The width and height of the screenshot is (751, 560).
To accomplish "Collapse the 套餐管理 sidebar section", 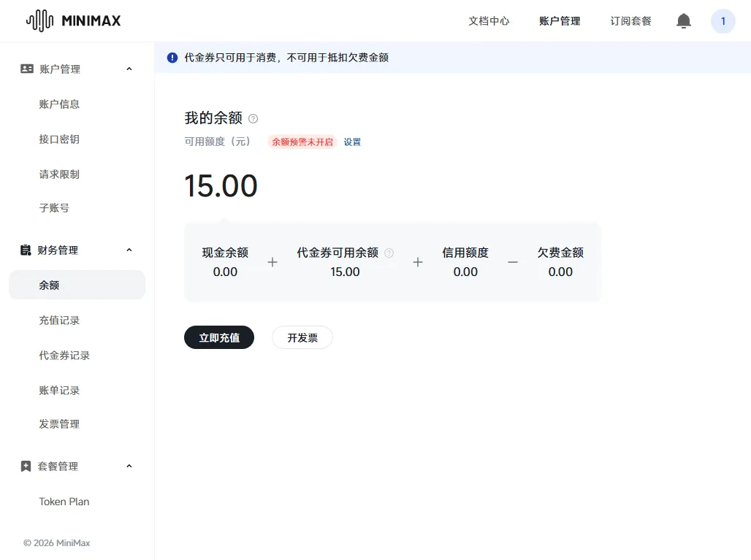I will coord(129,466).
